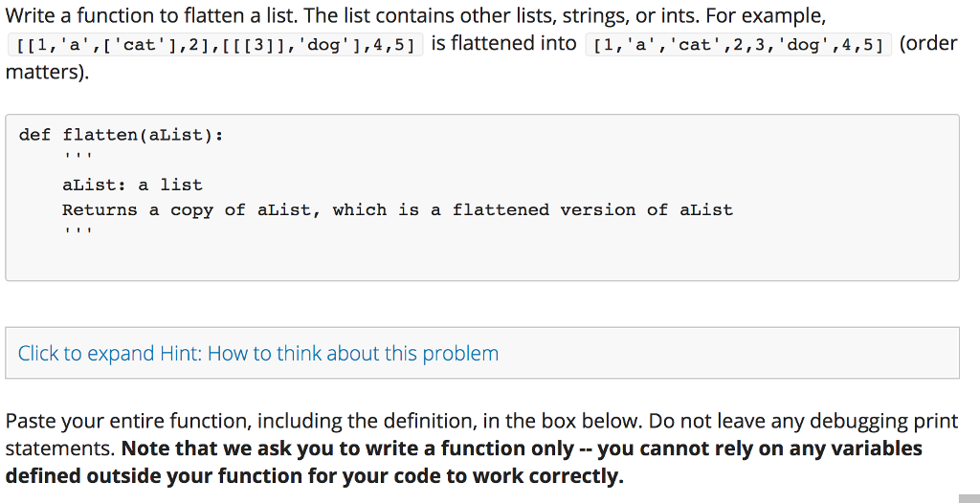Click the "is flattened into" text
Screen dimensions: 980x503
(503, 44)
